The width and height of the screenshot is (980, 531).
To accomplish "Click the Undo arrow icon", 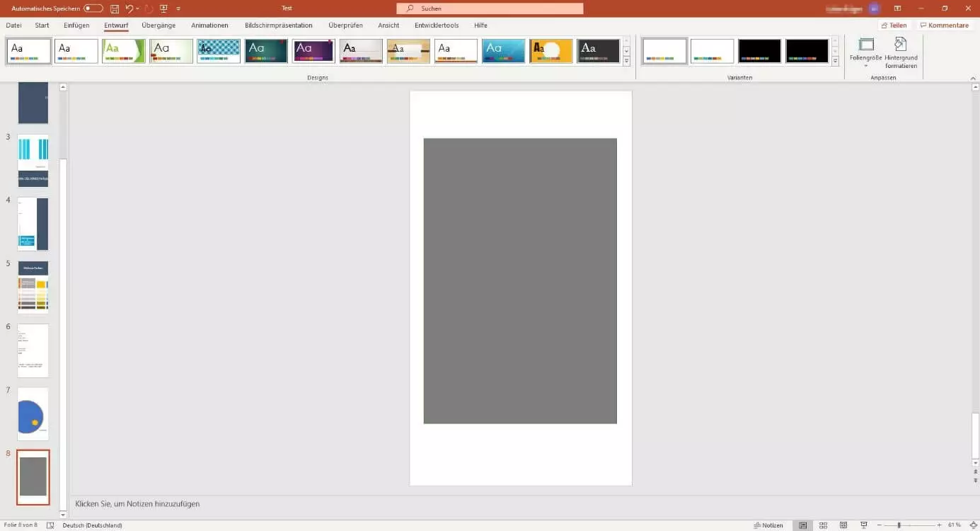I will click(129, 8).
